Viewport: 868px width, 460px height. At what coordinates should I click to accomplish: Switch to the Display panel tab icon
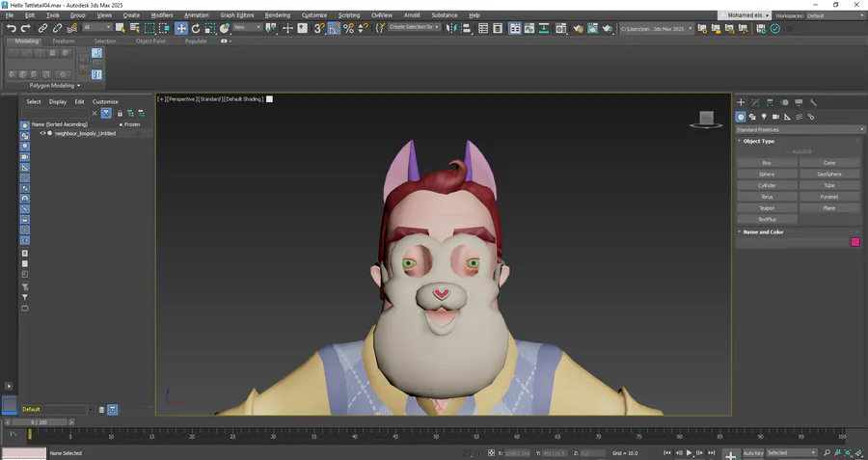pyautogui.click(x=799, y=102)
